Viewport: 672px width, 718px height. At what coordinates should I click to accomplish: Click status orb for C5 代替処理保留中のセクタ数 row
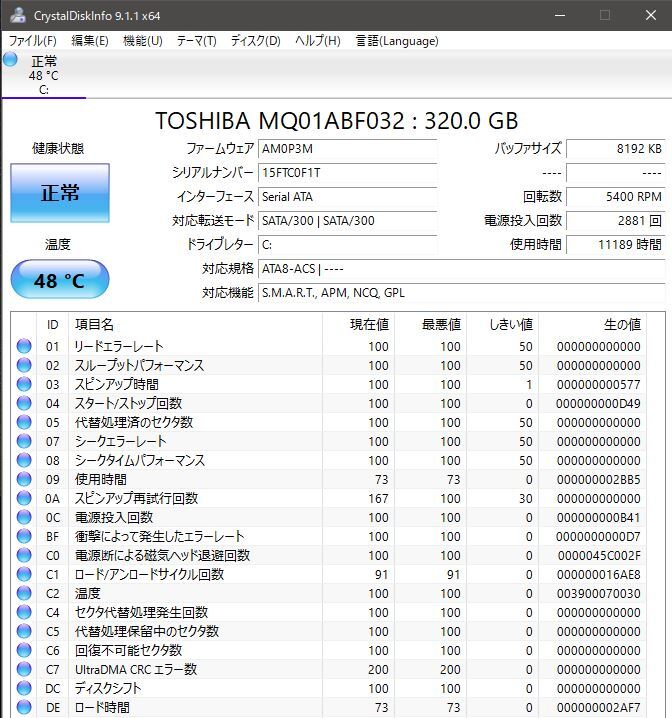[x=24, y=631]
